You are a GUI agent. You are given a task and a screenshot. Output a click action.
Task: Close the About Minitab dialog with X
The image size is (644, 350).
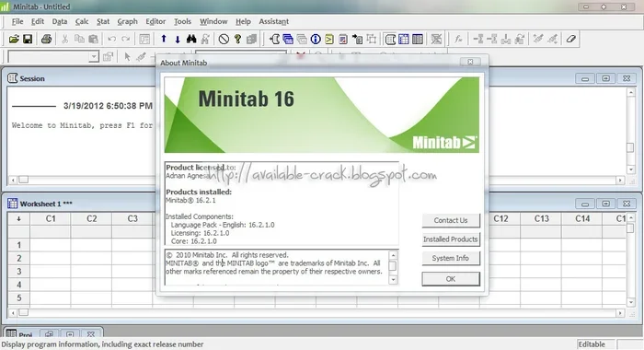tap(470, 62)
